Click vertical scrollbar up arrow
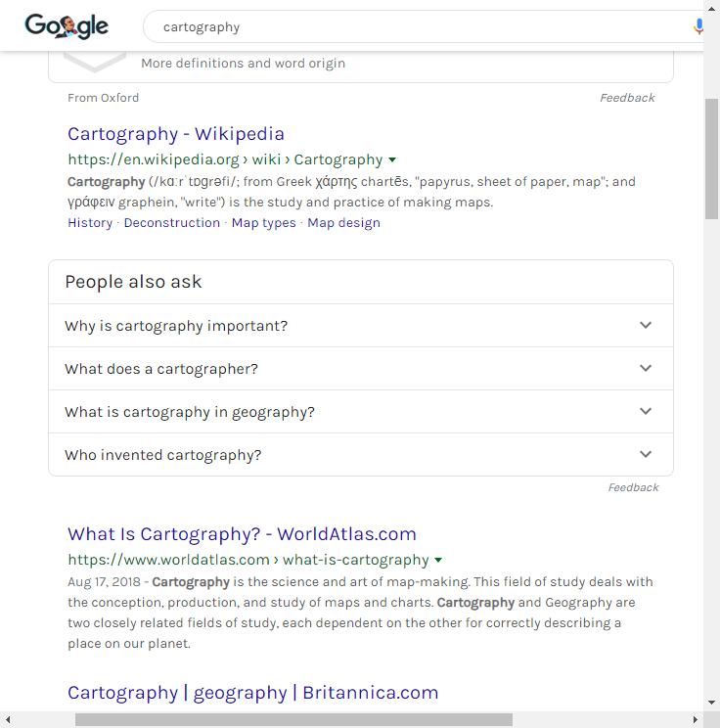720x728 pixels. 711,9
